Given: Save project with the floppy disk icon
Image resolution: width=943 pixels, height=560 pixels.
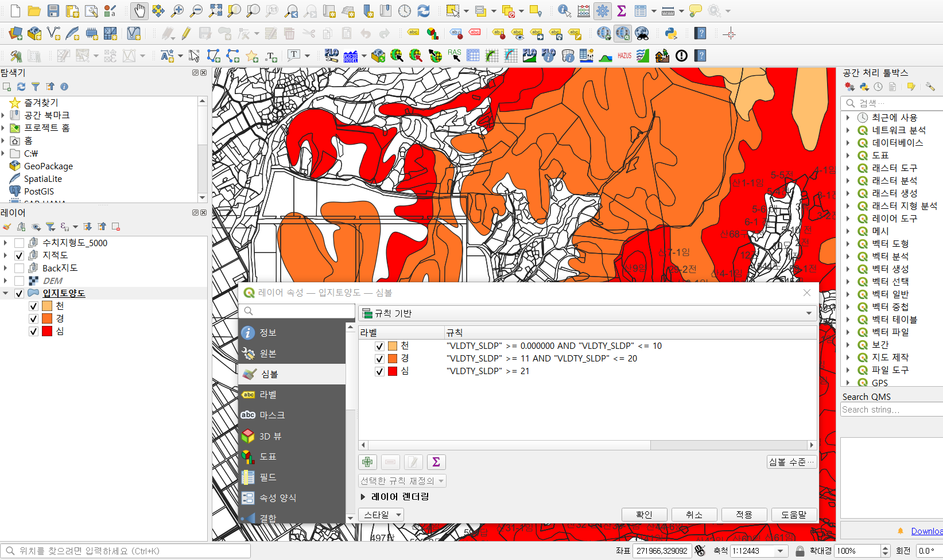Looking at the screenshot, I should [x=53, y=11].
